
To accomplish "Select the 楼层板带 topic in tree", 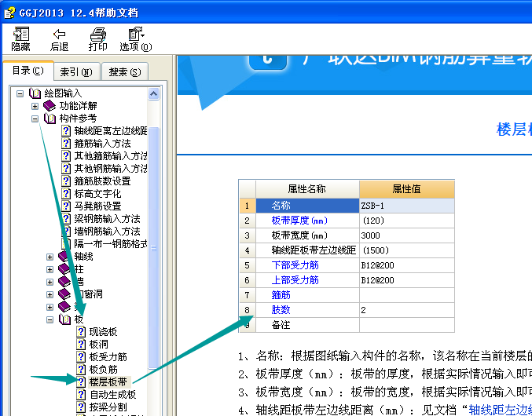I will [x=108, y=381].
